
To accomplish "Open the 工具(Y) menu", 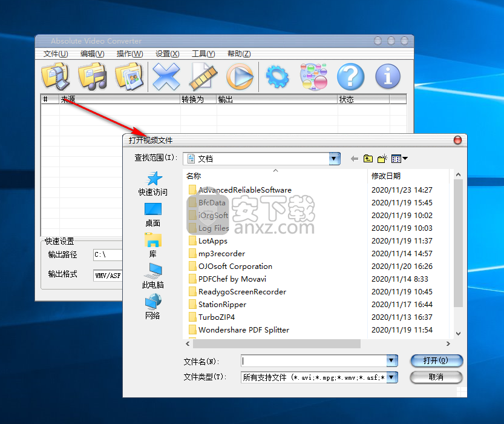I will [203, 54].
